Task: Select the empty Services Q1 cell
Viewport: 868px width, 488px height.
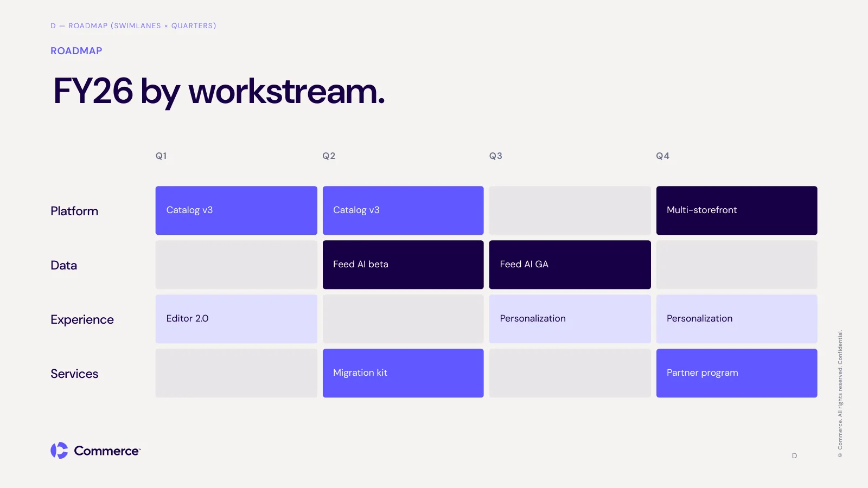Action: tap(237, 373)
